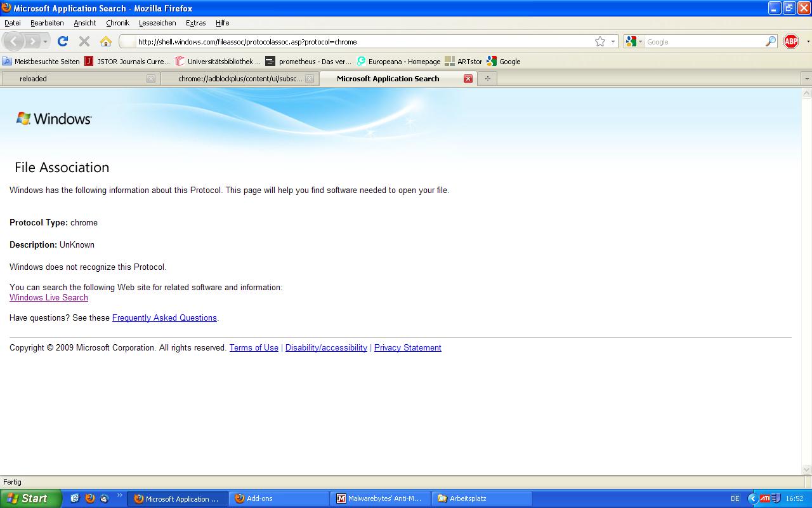Viewport: 812px width, 508px height.
Task: Open the back/forward history dropdown arrow
Action: pos(45,42)
